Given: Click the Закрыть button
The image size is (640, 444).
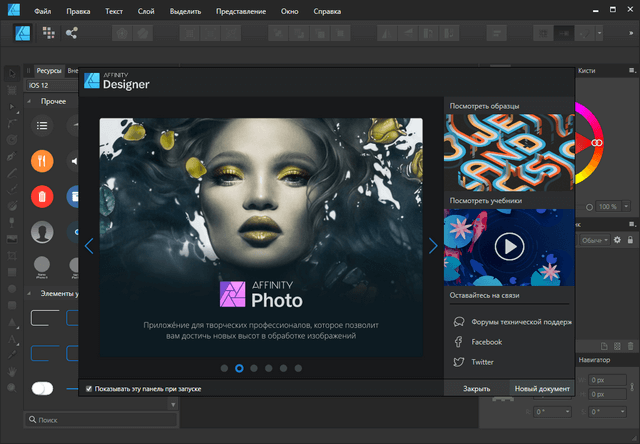Looking at the screenshot, I should (x=476, y=388).
